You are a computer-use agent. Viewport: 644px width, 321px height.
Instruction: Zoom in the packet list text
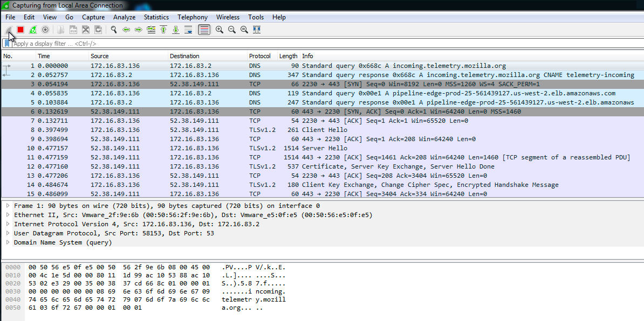(x=220, y=30)
